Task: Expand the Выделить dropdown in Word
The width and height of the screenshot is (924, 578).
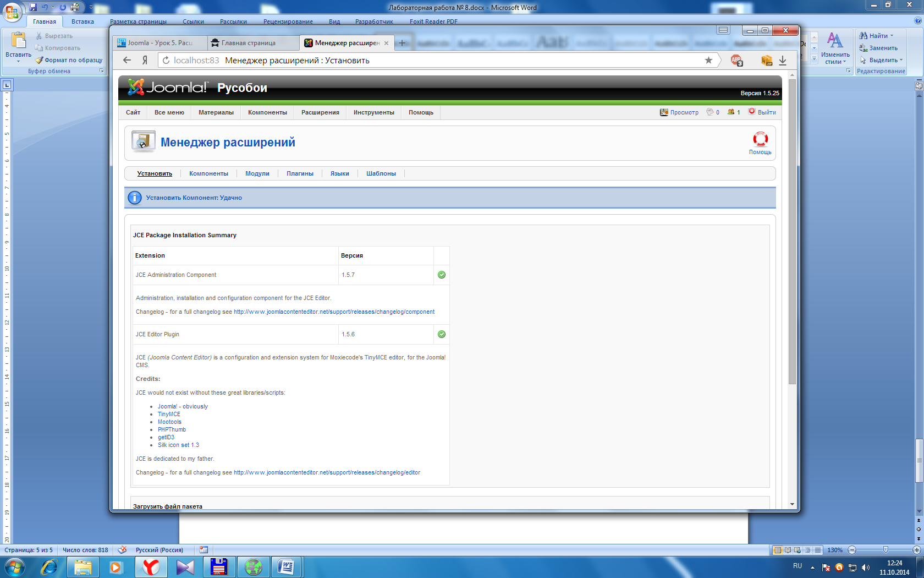Action: (x=901, y=60)
